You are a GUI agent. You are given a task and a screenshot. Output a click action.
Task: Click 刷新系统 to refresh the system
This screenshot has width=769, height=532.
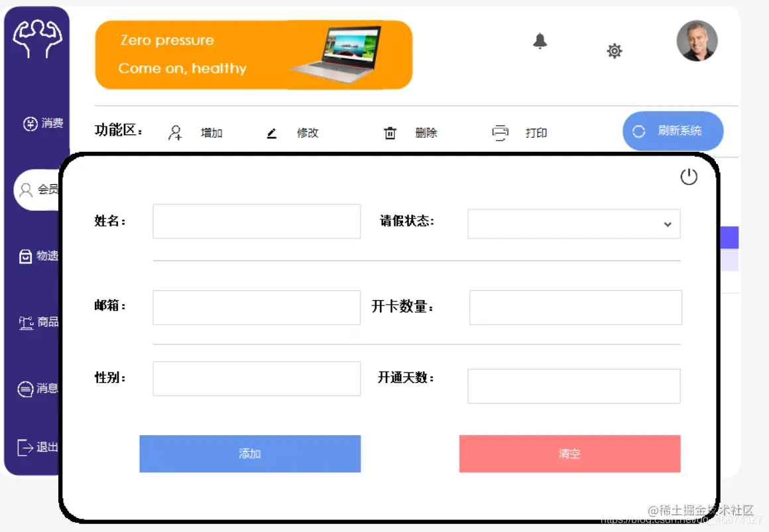[x=673, y=131]
